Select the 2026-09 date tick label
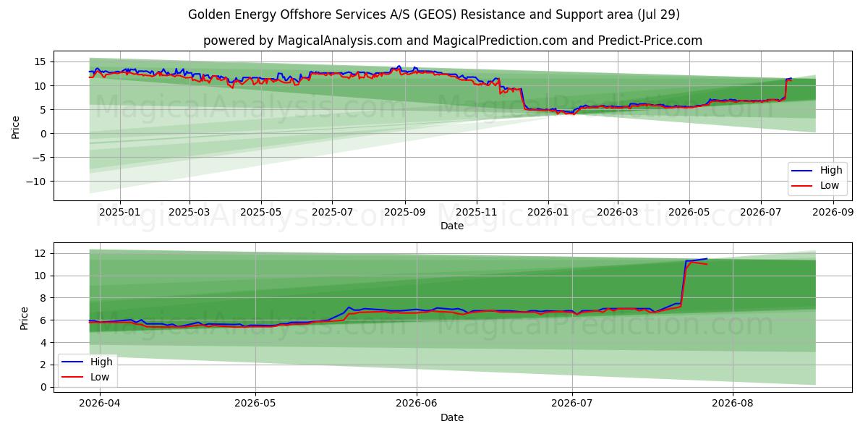Viewport: 868px width, 434px height. [833, 213]
